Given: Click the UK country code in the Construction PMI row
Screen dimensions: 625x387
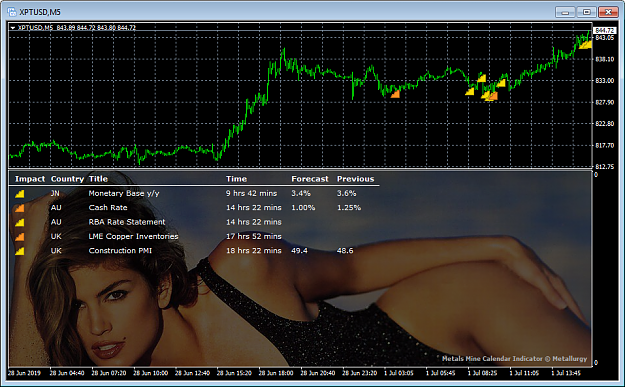Looking at the screenshot, I should coord(56,251).
